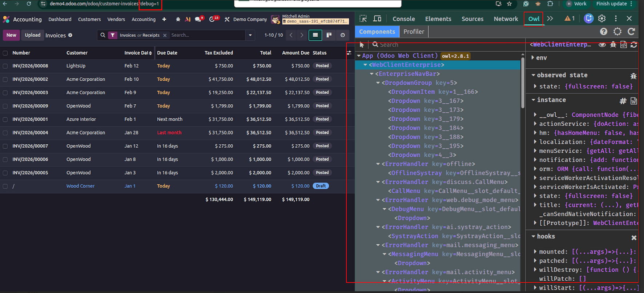Collapse the observed state section
The width and height of the screenshot is (644, 293).
(x=533, y=75)
